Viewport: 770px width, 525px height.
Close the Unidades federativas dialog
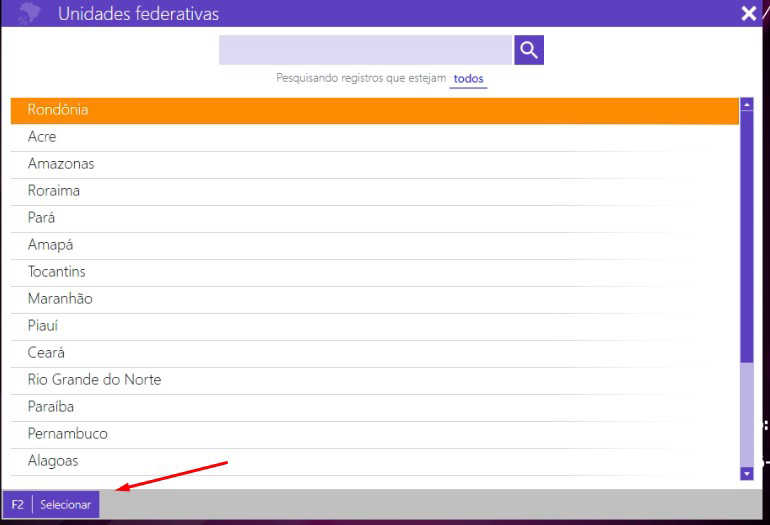[x=748, y=13]
